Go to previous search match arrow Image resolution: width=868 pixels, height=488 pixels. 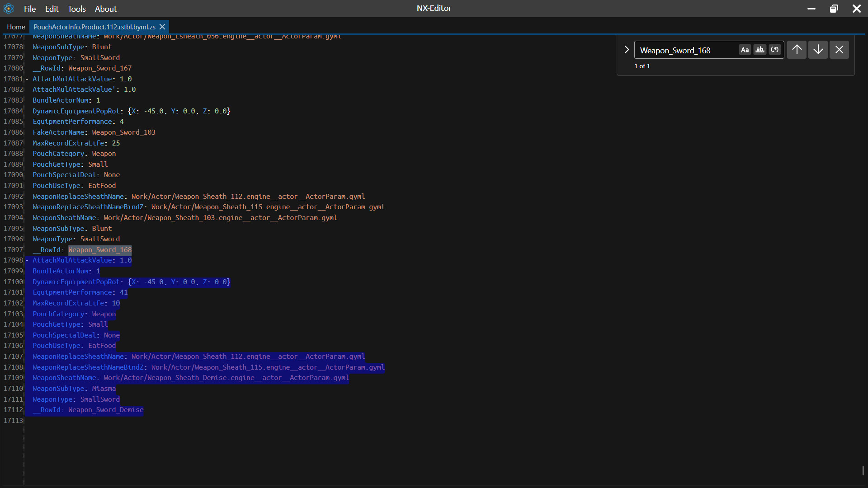tap(797, 50)
